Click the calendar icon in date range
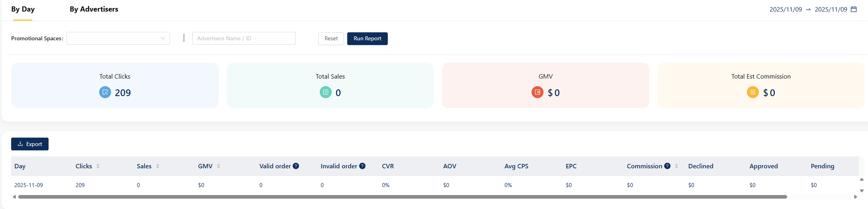Screen dimensions: 868x209 coord(854,9)
